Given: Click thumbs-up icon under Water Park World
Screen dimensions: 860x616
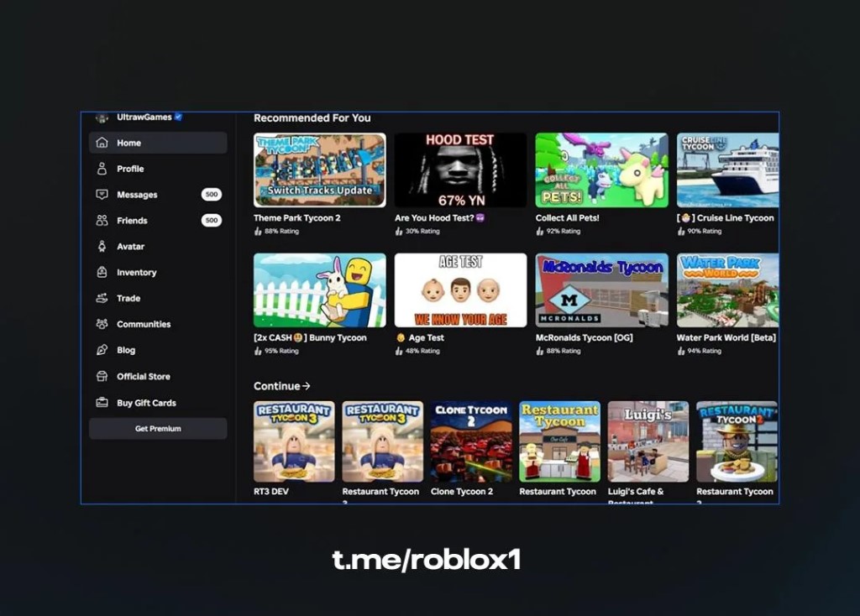Looking at the screenshot, I should click(x=680, y=351).
